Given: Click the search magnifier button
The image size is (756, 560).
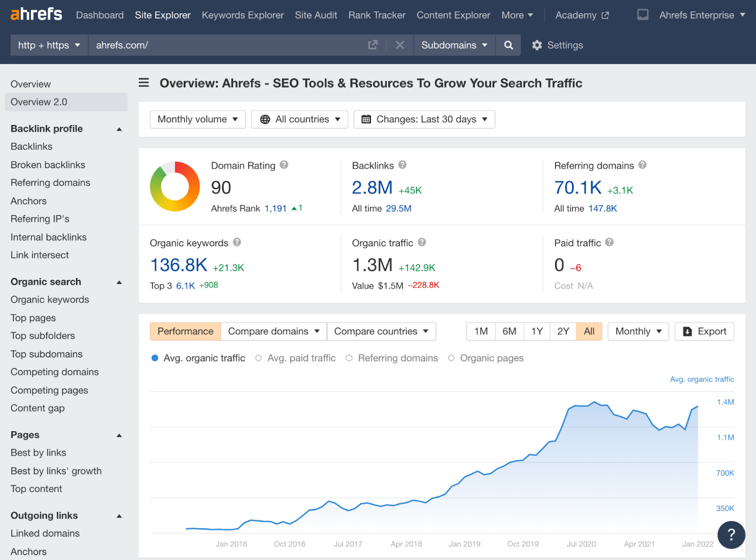Looking at the screenshot, I should tap(508, 45).
